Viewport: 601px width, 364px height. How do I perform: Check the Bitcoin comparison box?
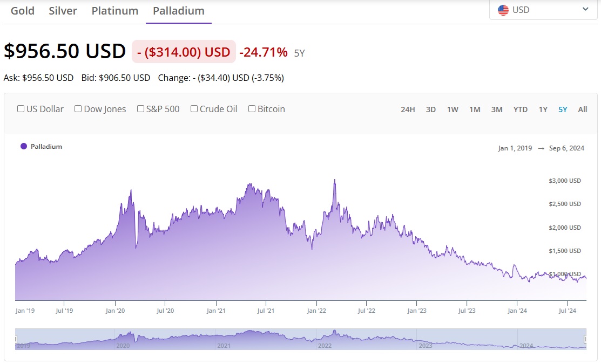click(252, 109)
